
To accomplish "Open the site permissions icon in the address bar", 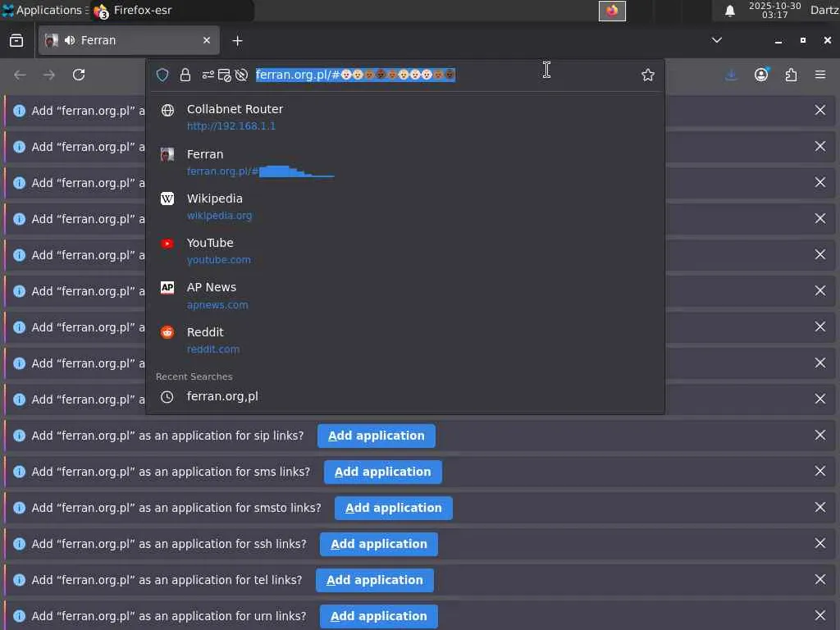I will tap(208, 75).
